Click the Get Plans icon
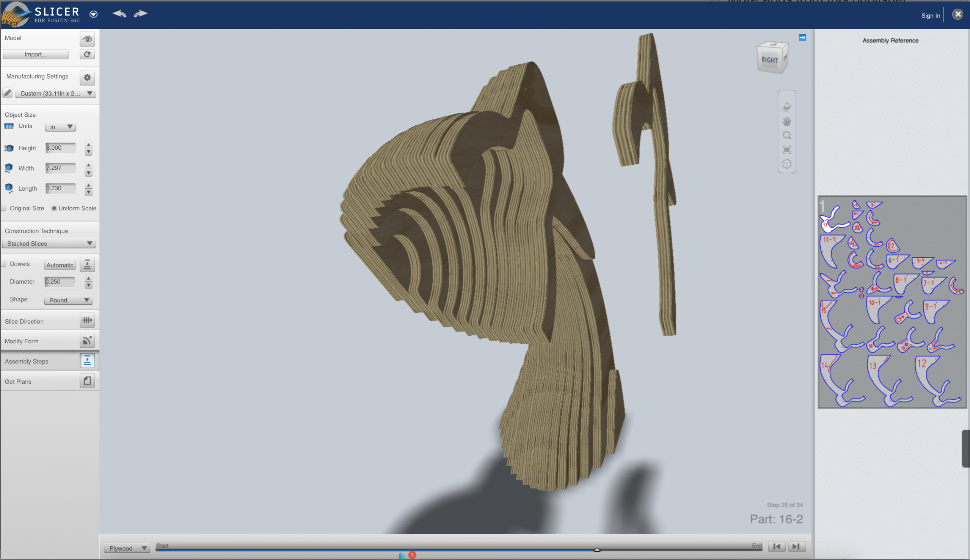Screen dimensions: 970x560 click(87, 381)
